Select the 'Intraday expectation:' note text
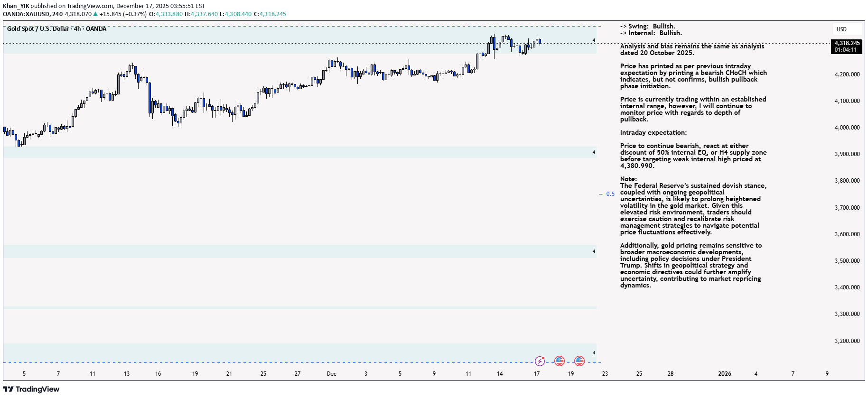The image size is (868, 398). click(x=653, y=133)
